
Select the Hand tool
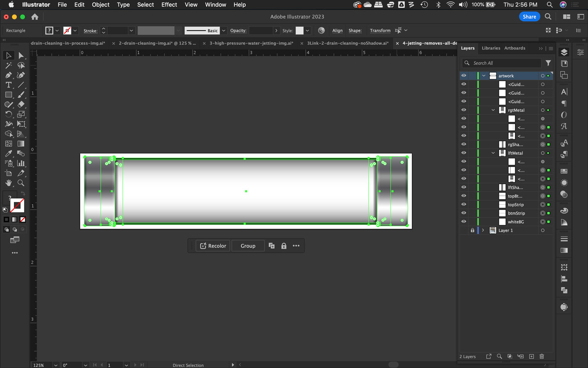tap(8, 183)
